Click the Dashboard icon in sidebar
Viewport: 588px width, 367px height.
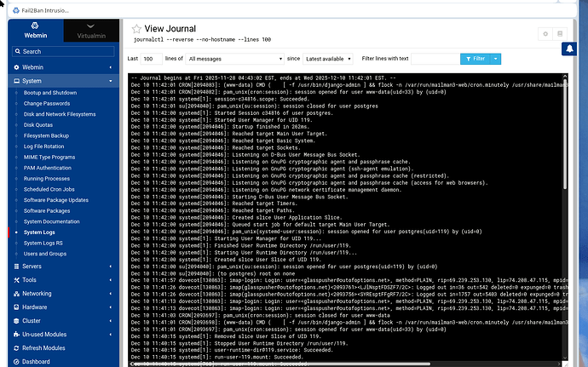click(14, 361)
